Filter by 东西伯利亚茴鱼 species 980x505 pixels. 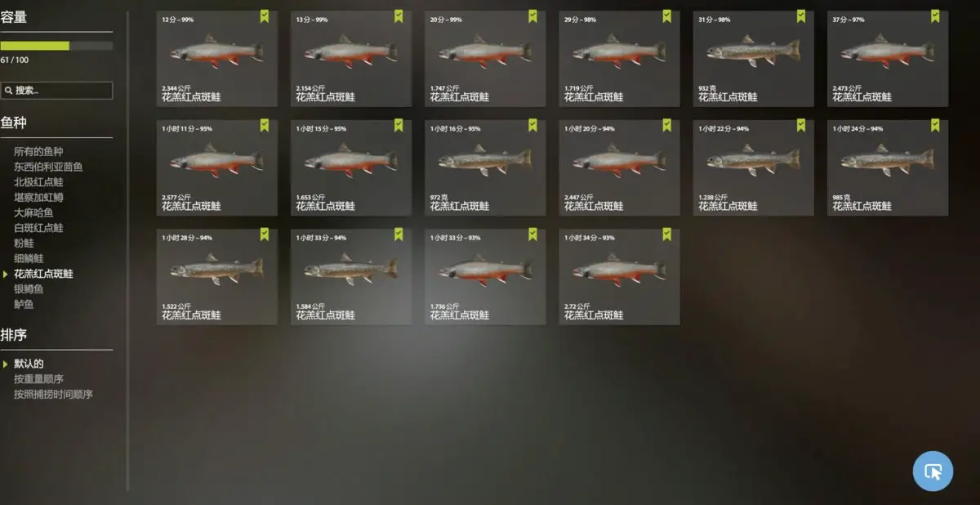coord(48,167)
